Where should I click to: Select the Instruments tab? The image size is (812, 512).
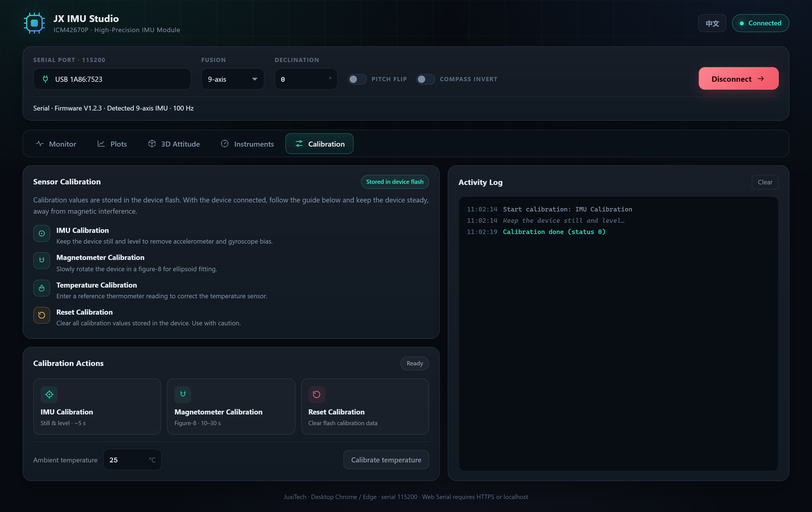click(x=247, y=143)
